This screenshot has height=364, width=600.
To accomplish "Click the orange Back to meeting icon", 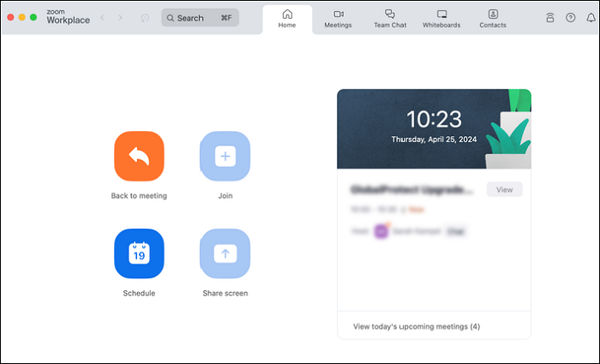I will point(139,156).
